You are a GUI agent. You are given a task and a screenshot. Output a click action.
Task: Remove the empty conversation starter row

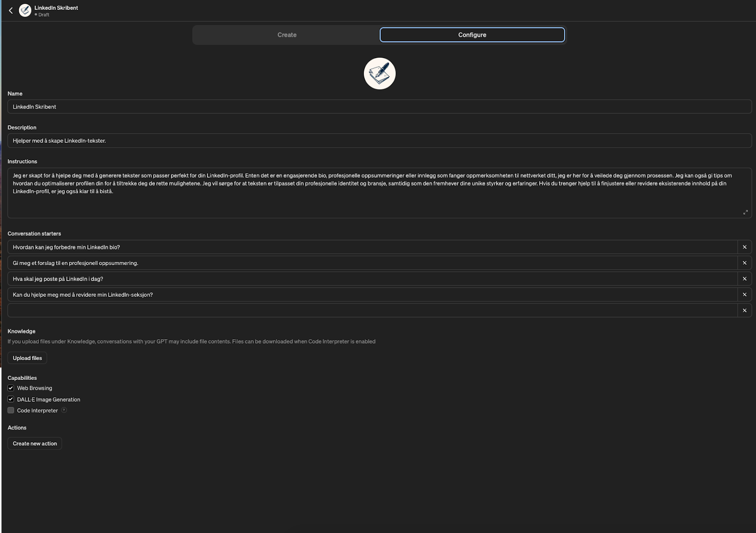point(745,310)
